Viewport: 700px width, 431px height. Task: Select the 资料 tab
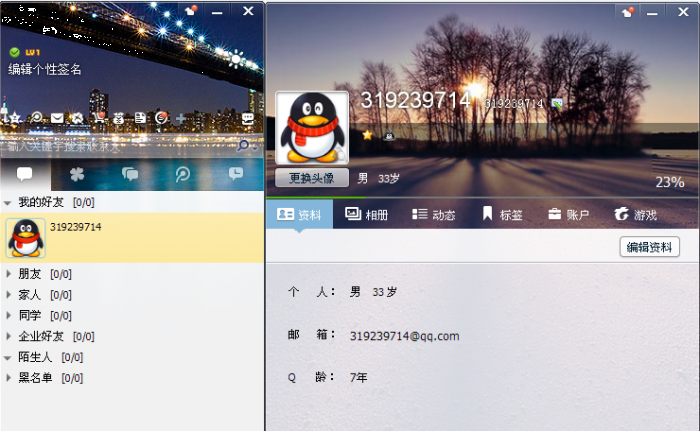[300, 215]
